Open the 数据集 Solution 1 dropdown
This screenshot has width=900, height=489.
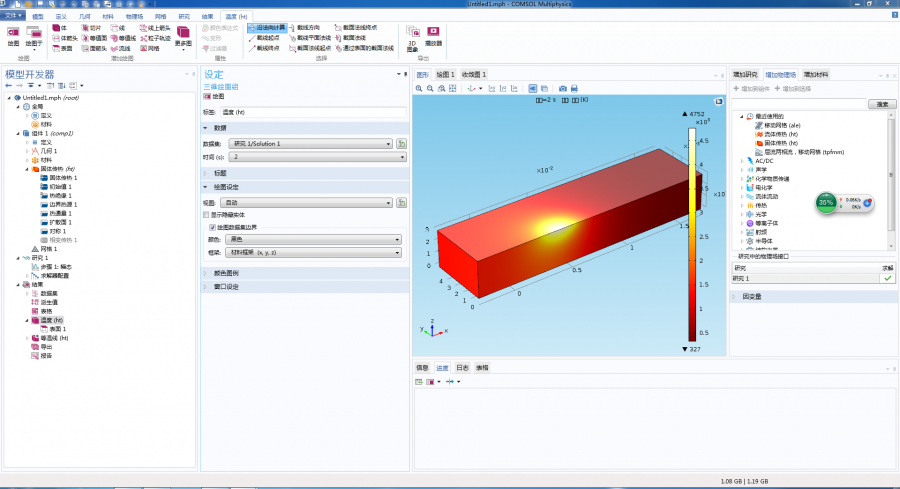tap(311, 143)
